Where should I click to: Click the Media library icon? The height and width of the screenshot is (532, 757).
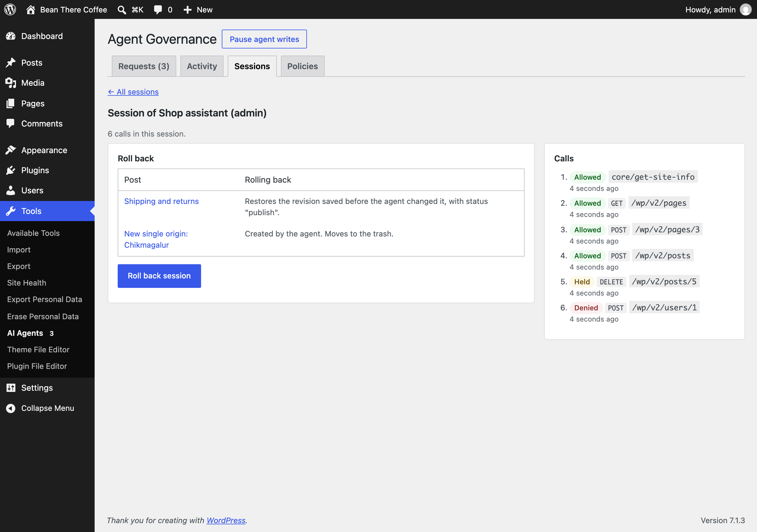point(11,83)
